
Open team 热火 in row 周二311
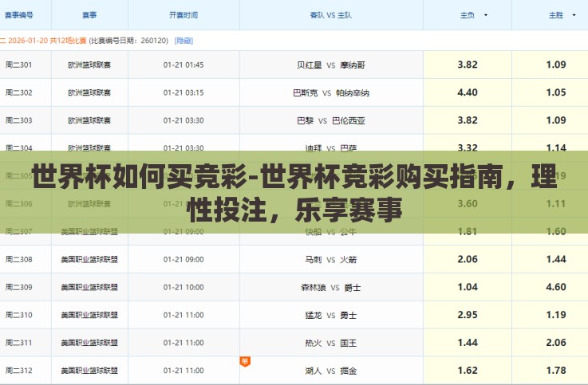314,343
